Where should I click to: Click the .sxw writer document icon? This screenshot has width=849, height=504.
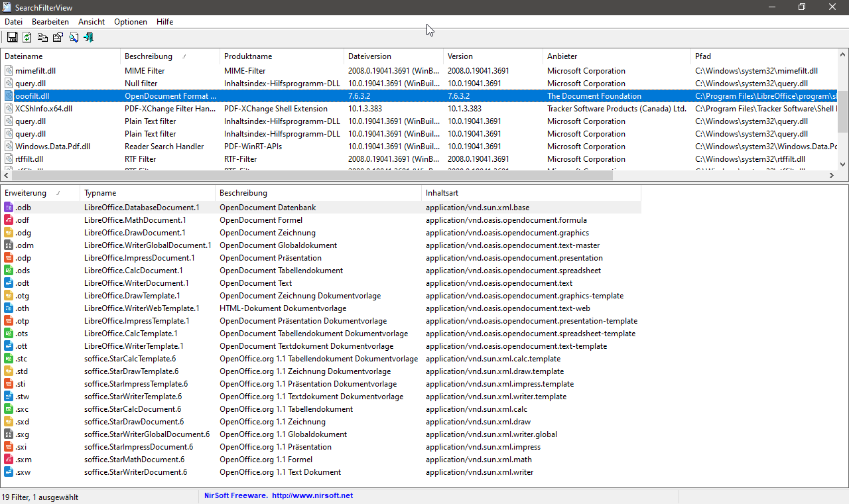pos(9,472)
